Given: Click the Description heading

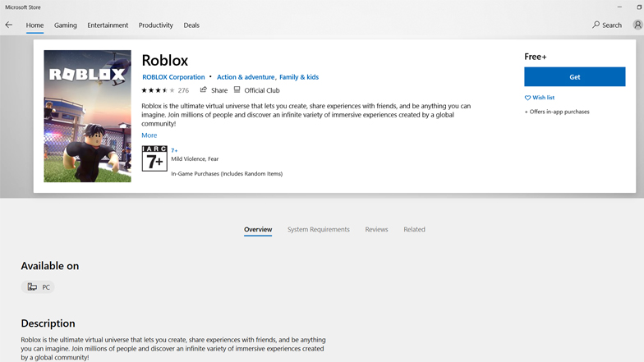Looking at the screenshot, I should click(48, 323).
